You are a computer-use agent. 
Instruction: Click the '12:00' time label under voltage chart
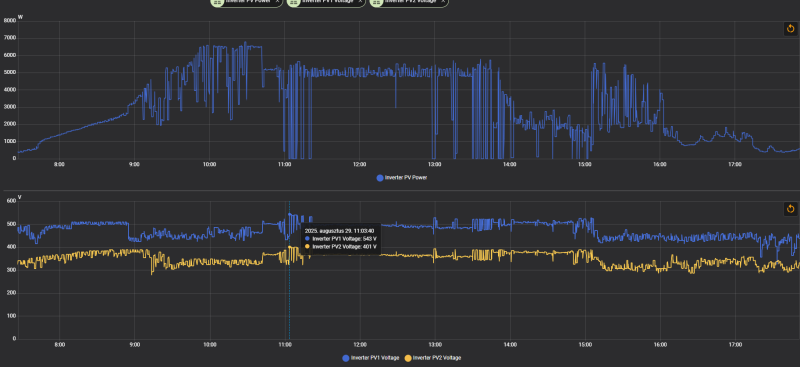[359, 345]
